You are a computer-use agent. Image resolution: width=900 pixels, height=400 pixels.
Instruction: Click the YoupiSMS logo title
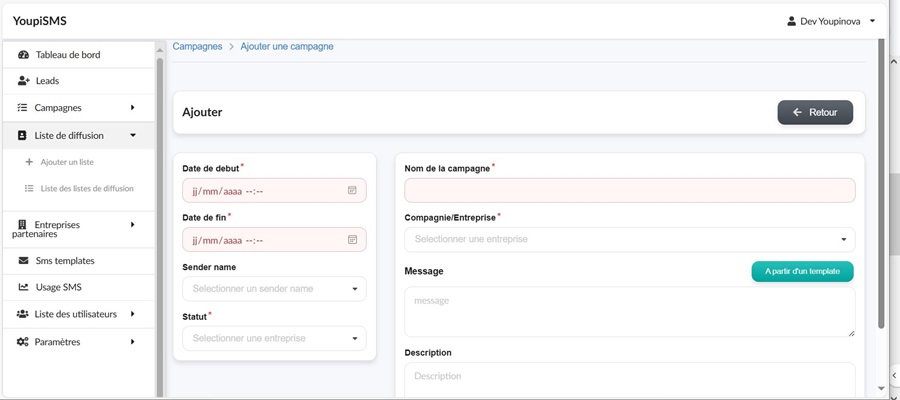pos(40,21)
